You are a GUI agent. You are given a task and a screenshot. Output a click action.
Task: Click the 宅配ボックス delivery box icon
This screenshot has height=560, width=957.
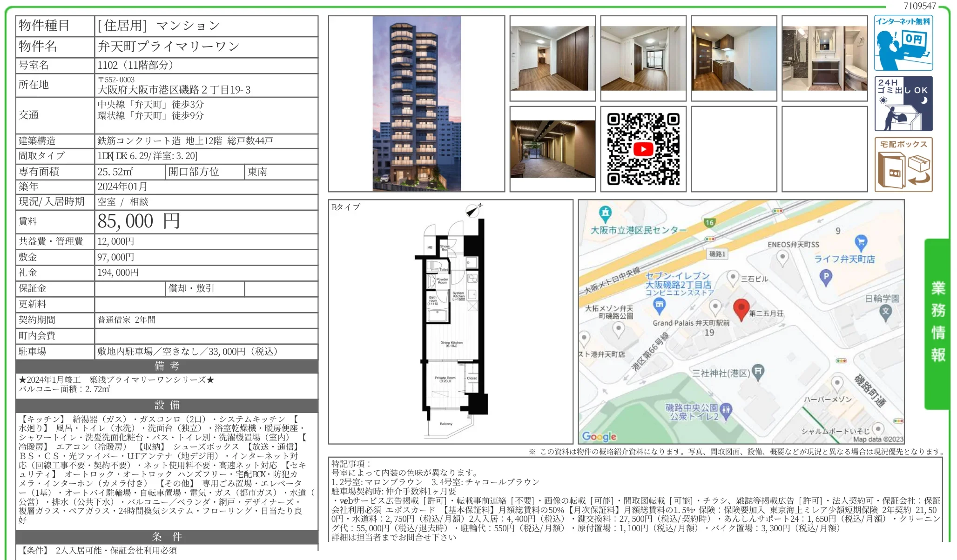[903, 165]
